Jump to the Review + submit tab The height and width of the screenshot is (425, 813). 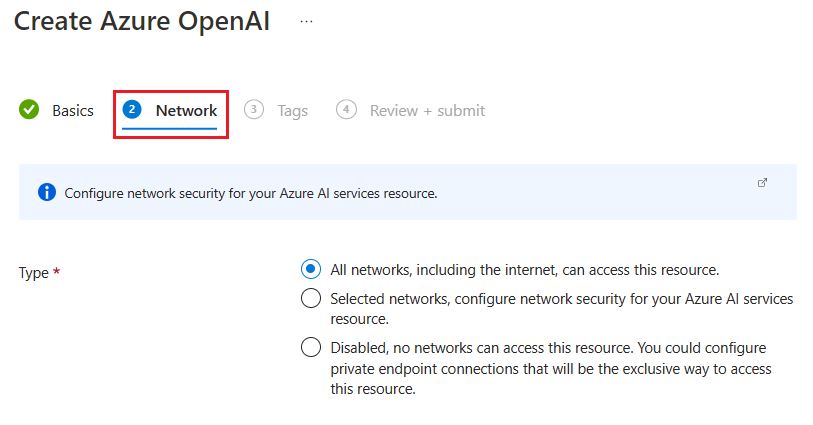point(427,111)
